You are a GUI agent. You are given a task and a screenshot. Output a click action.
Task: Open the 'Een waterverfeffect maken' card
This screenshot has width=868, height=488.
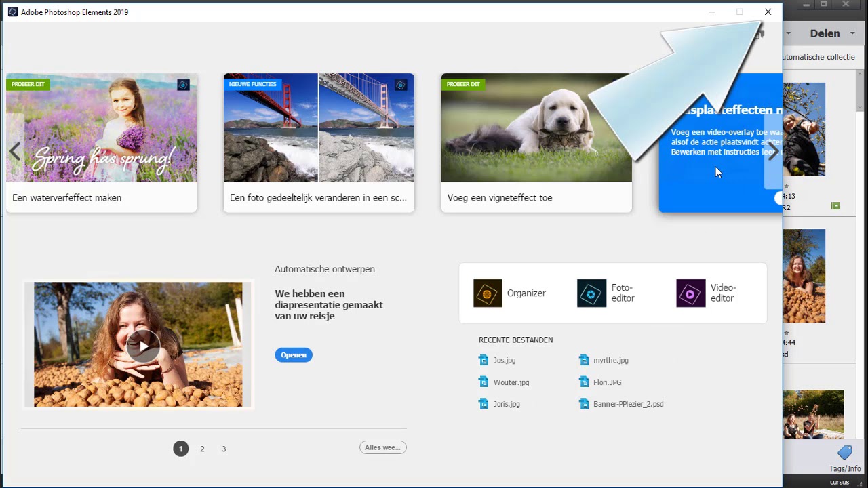tap(102, 143)
